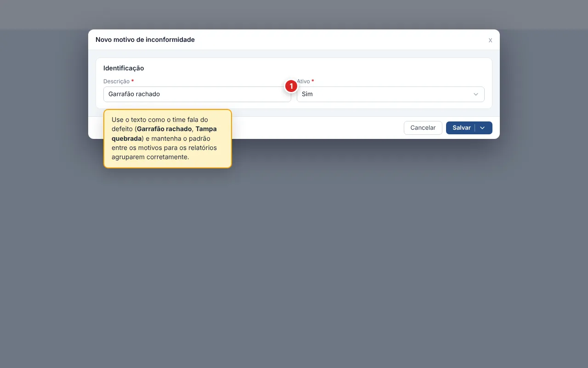Open the Ativo dropdown showing Sim
Image resolution: width=588 pixels, height=368 pixels.
390,94
